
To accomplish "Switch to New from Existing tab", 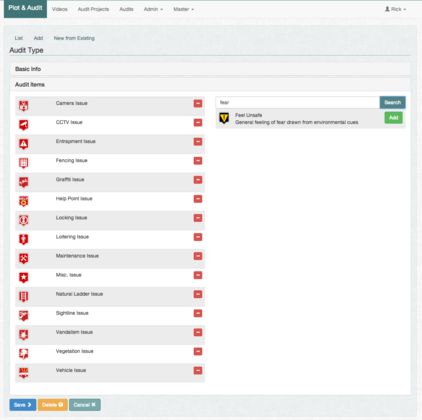I will (x=74, y=38).
